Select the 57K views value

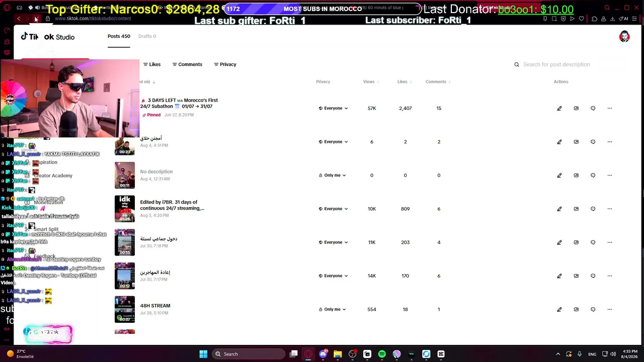372,108
